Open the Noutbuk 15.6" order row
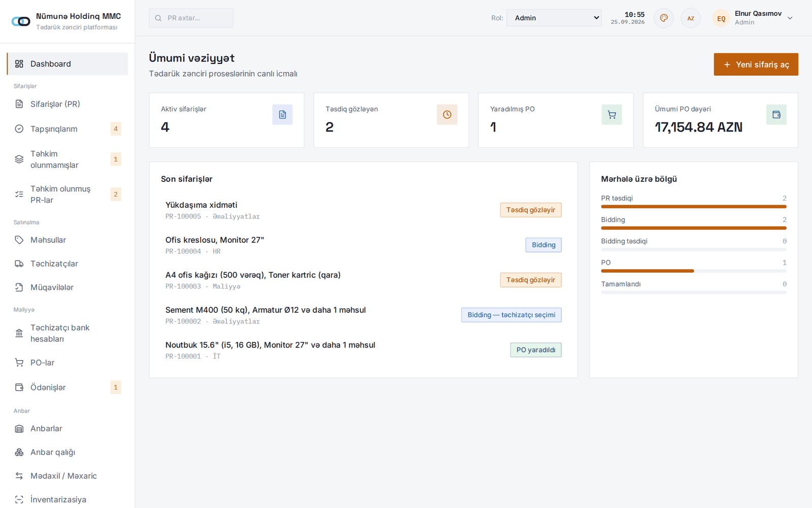 click(363, 351)
